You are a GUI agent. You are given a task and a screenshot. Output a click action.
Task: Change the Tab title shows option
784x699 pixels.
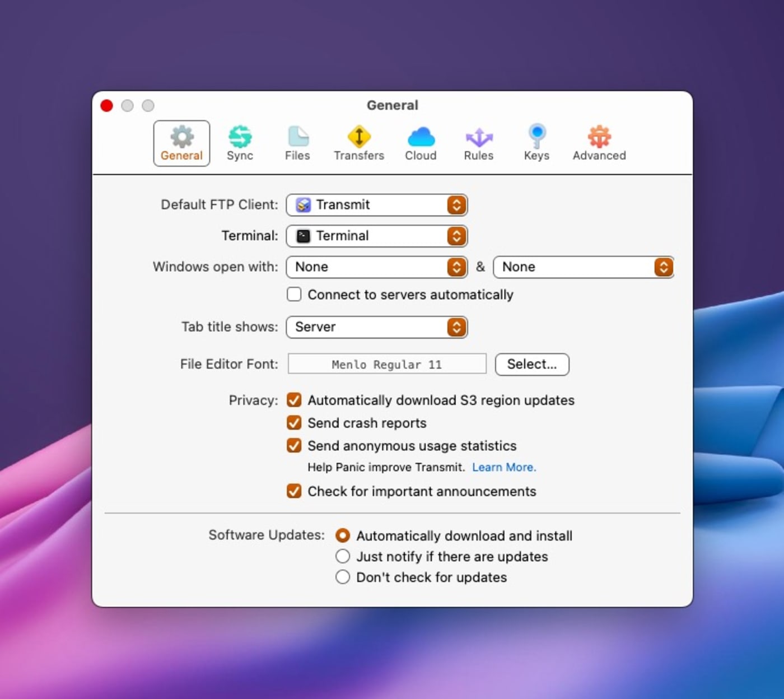pyautogui.click(x=376, y=327)
